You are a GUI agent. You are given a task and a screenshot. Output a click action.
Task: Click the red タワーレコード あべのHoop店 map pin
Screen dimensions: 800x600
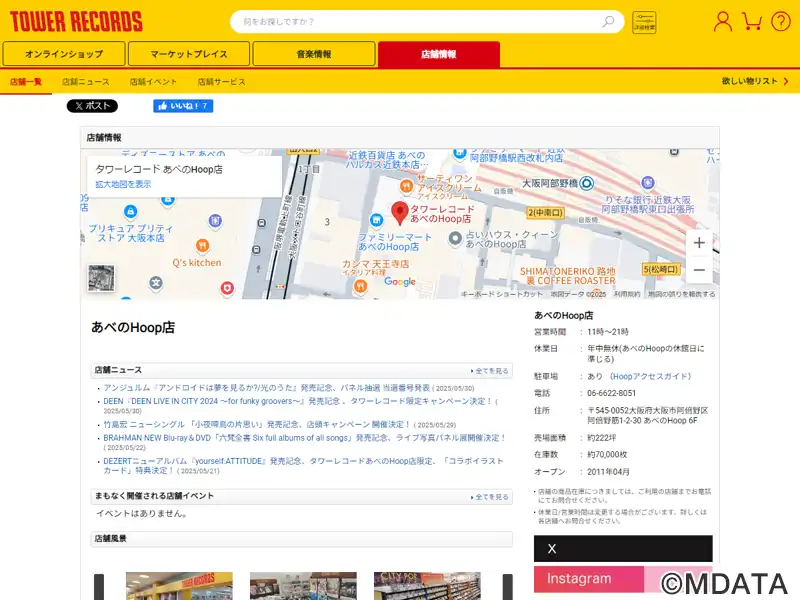[399, 213]
